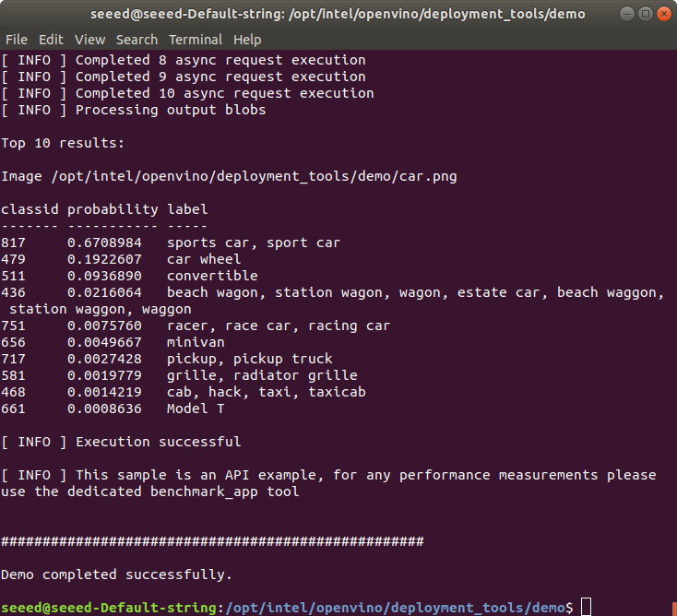Click classid 581
This screenshot has height=616, width=677.
[13, 375]
